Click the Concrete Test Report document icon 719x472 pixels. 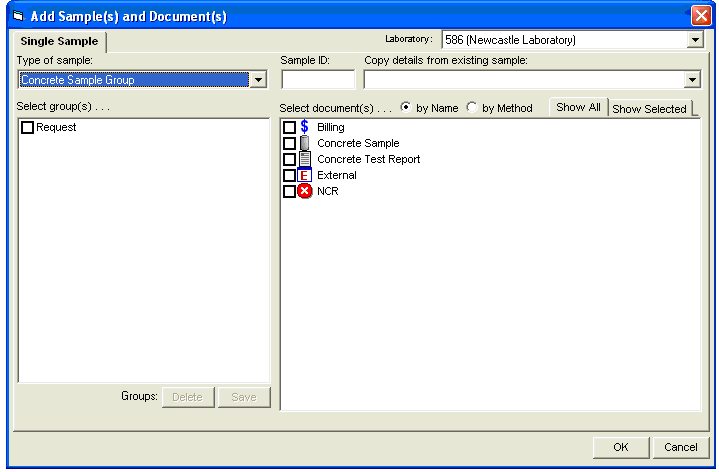[x=304, y=159]
